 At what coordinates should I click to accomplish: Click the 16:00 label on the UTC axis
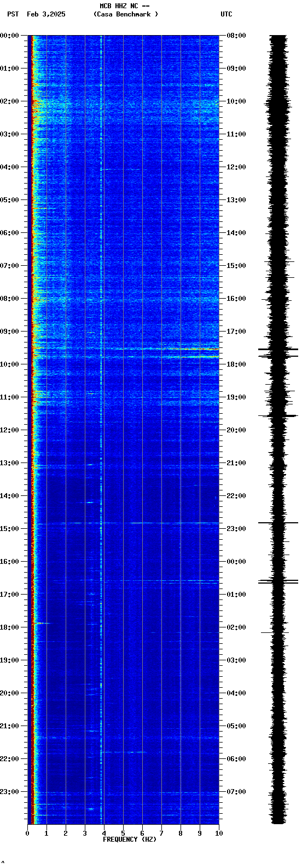click(x=236, y=299)
